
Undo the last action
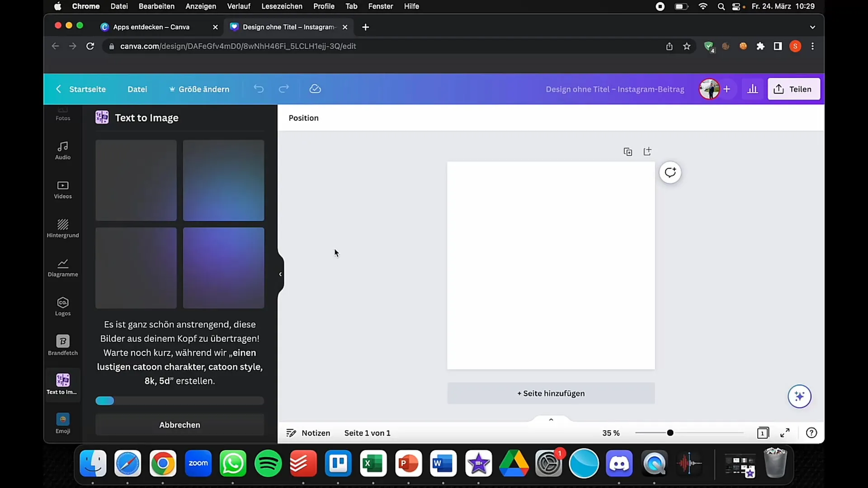tap(259, 89)
